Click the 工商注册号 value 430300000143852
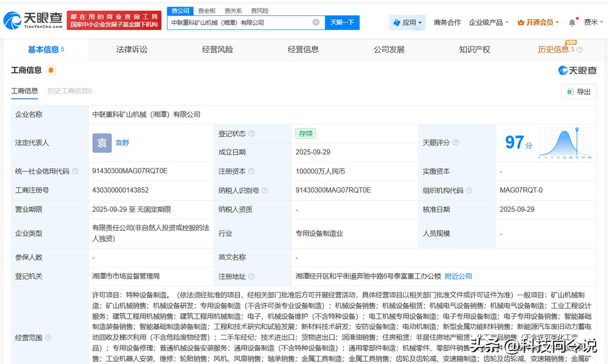The height and width of the screenshot is (364, 608). tap(121, 190)
